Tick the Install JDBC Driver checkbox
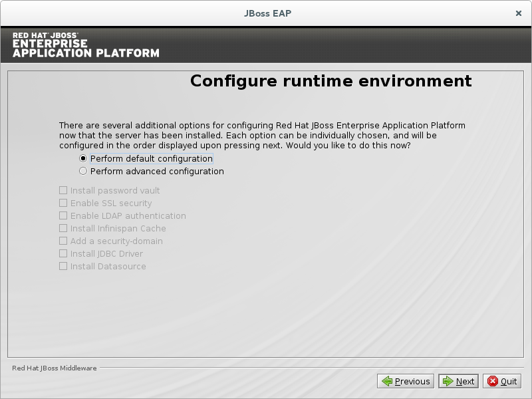 click(x=63, y=254)
